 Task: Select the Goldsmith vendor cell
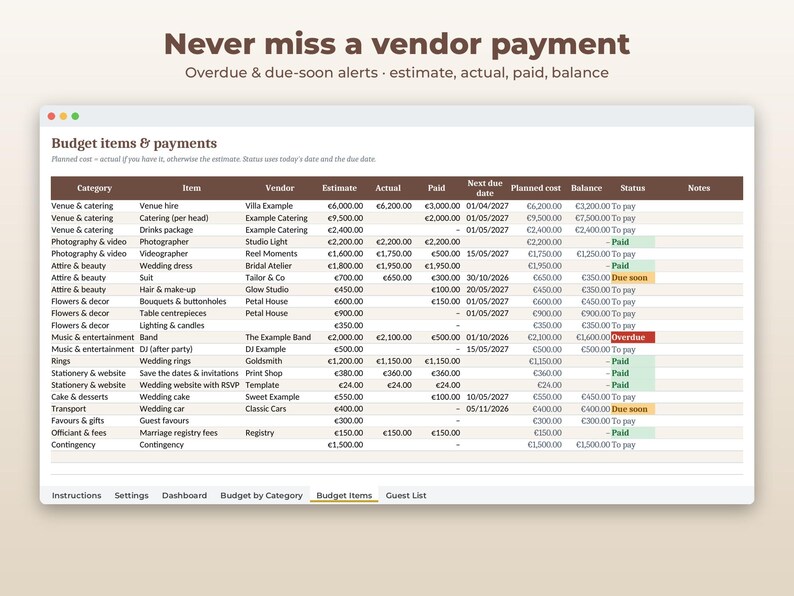(x=263, y=361)
